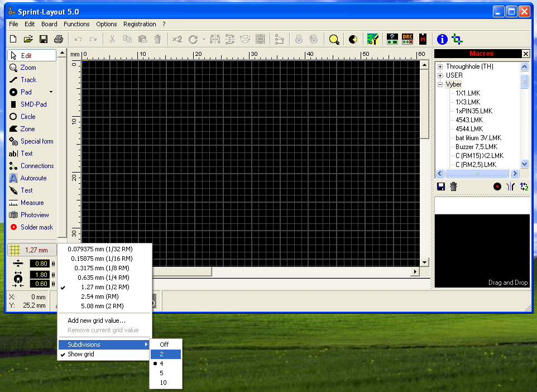The image size is (537, 392).
Task: Open the properties panel question-mark icon
Action: point(392,39)
